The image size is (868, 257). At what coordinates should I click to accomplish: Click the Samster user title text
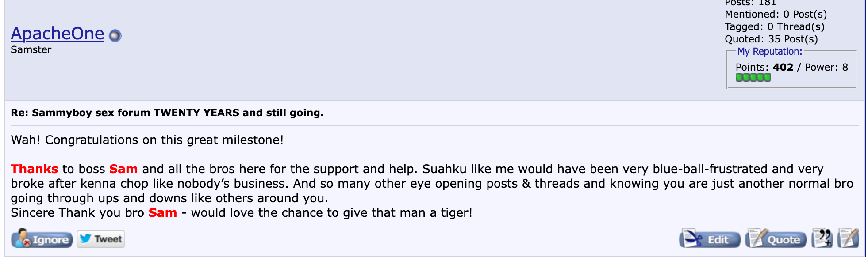pos(31,49)
